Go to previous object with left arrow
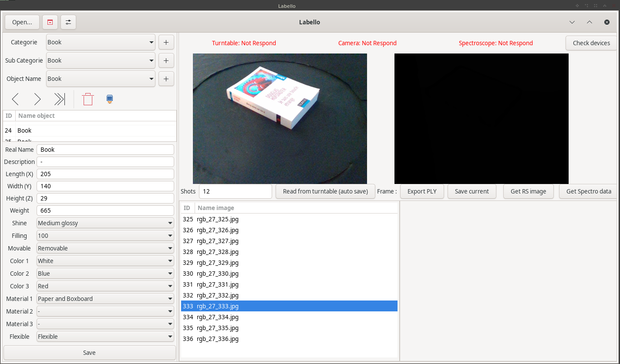 [15, 100]
